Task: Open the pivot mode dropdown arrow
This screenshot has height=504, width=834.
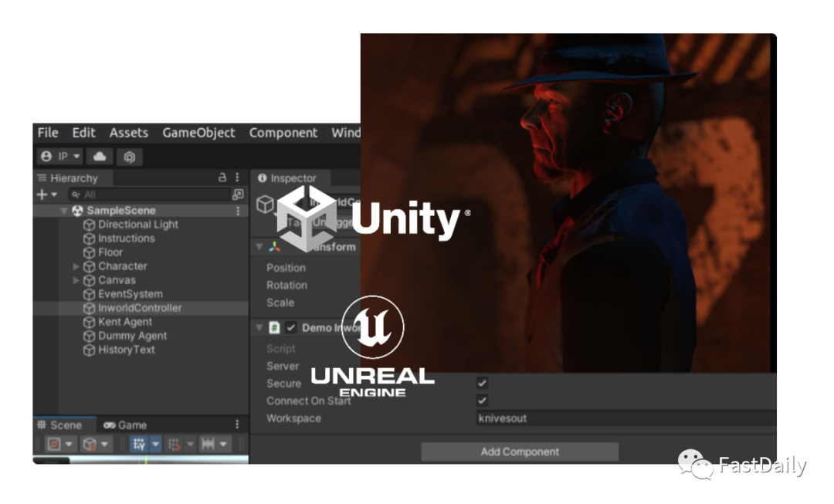Action: [69, 444]
